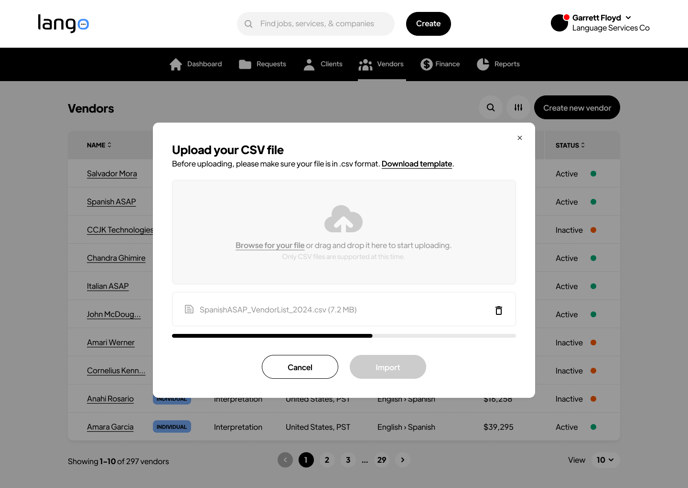The height and width of the screenshot is (488, 688).
Task: Go to previous page of vendors
Action: [285, 460]
